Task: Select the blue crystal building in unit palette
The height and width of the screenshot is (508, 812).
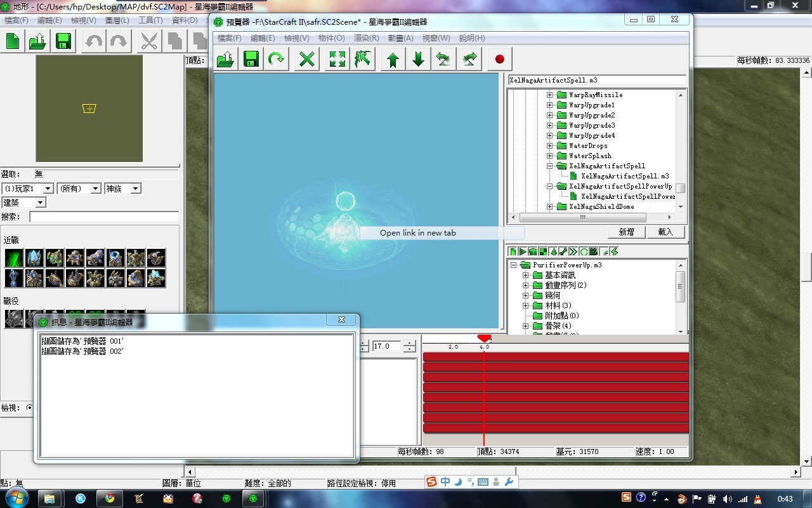Action: pos(34,258)
